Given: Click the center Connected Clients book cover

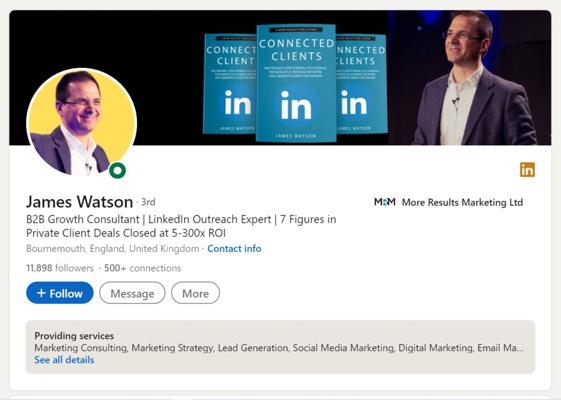Looking at the screenshot, I should (x=296, y=83).
